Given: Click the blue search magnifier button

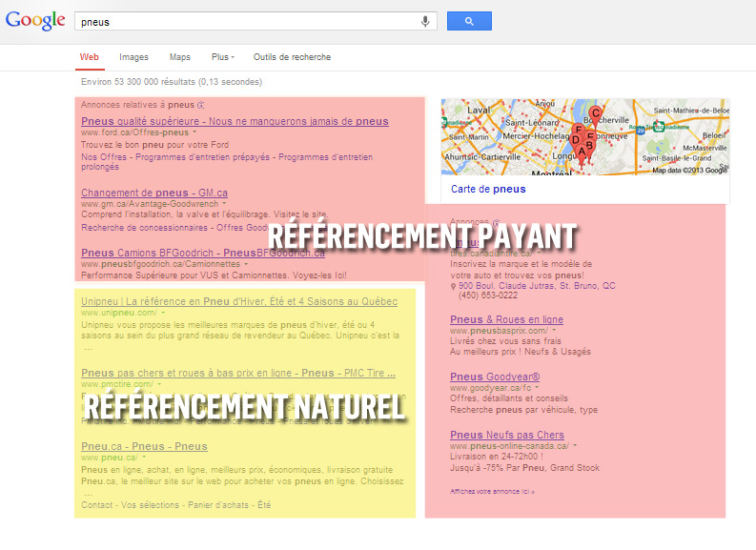Looking at the screenshot, I should pos(469,21).
